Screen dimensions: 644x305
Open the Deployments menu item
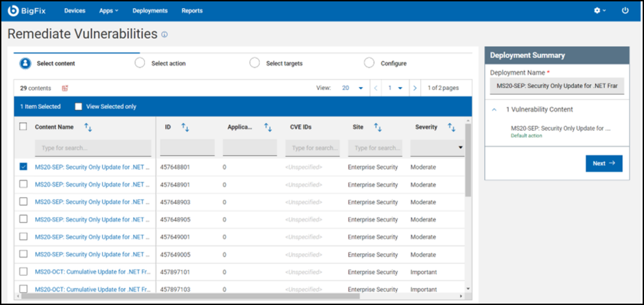point(150,11)
